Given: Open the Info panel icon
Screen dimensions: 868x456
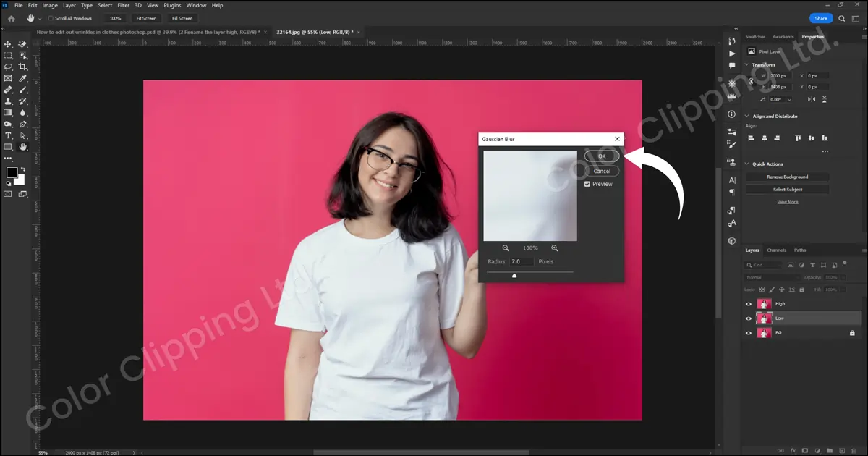Looking at the screenshot, I should pos(732,114).
